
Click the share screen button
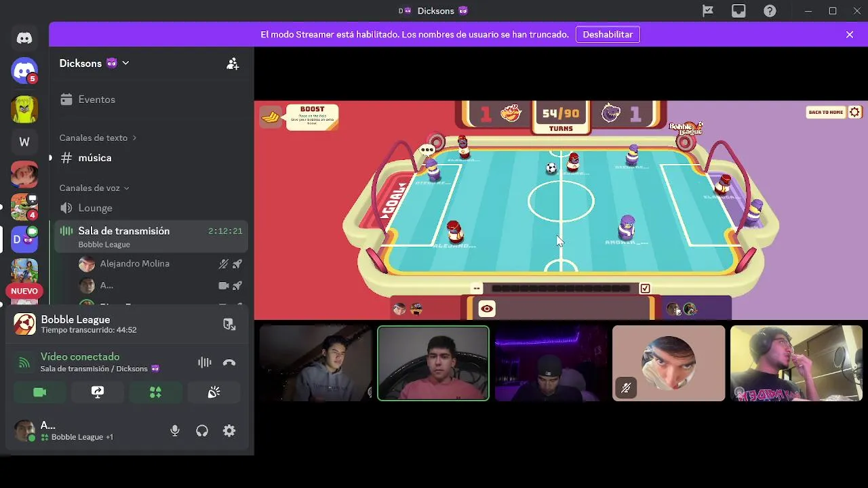(98, 392)
